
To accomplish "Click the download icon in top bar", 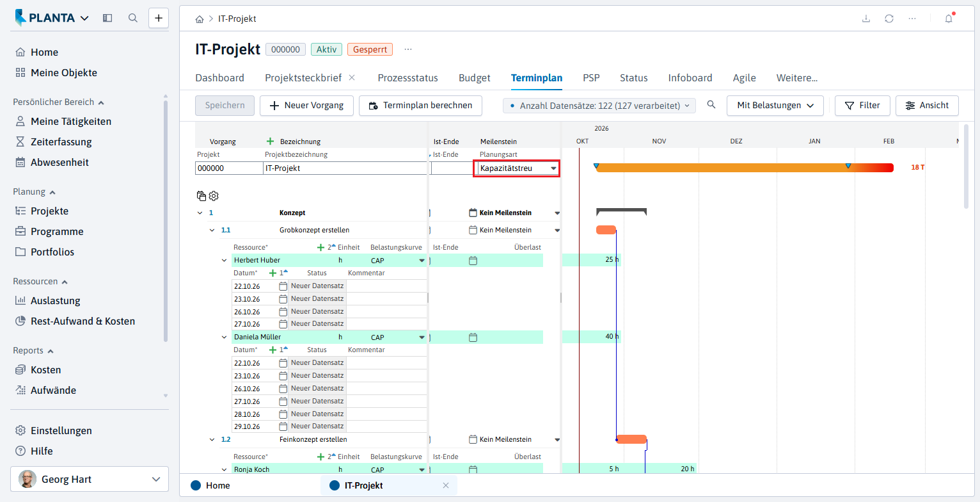I will 866,19.
